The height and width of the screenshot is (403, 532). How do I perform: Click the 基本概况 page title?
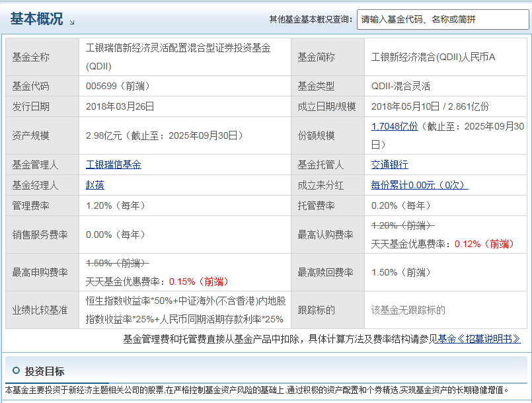(x=36, y=18)
